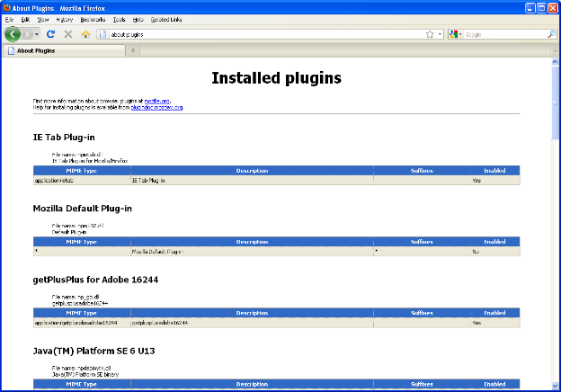Open the Help menu
Screen dimensions: 561x392
(x=138, y=20)
